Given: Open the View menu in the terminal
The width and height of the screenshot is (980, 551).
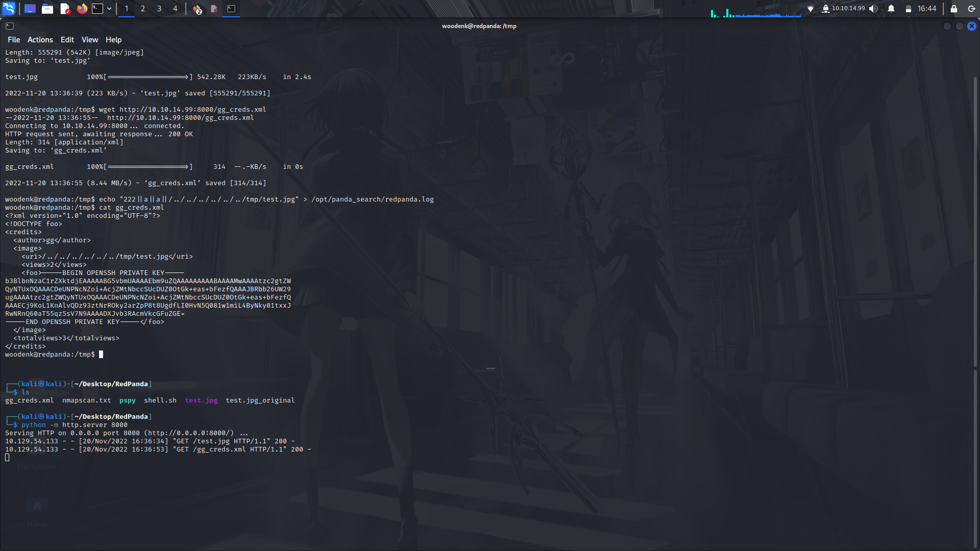Looking at the screenshot, I should pyautogui.click(x=90, y=39).
